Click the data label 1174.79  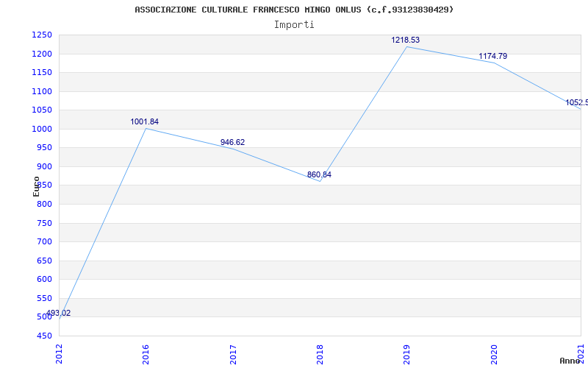click(x=492, y=56)
